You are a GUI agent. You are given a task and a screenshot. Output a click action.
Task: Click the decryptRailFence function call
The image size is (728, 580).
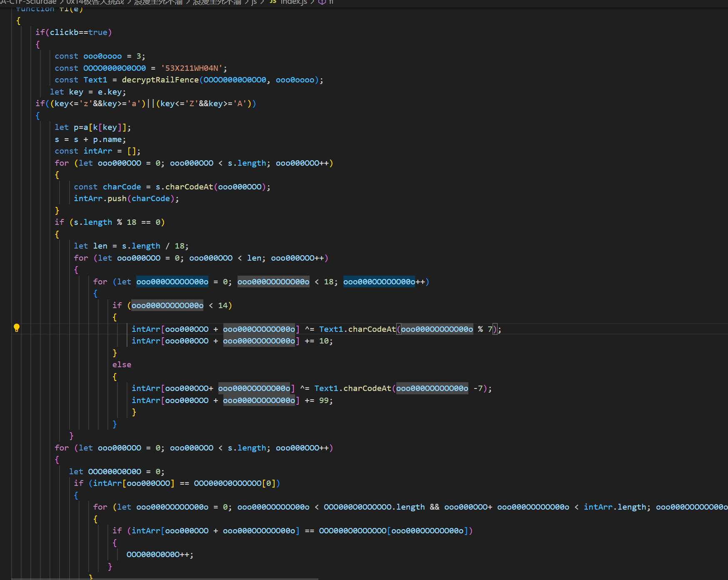click(160, 80)
